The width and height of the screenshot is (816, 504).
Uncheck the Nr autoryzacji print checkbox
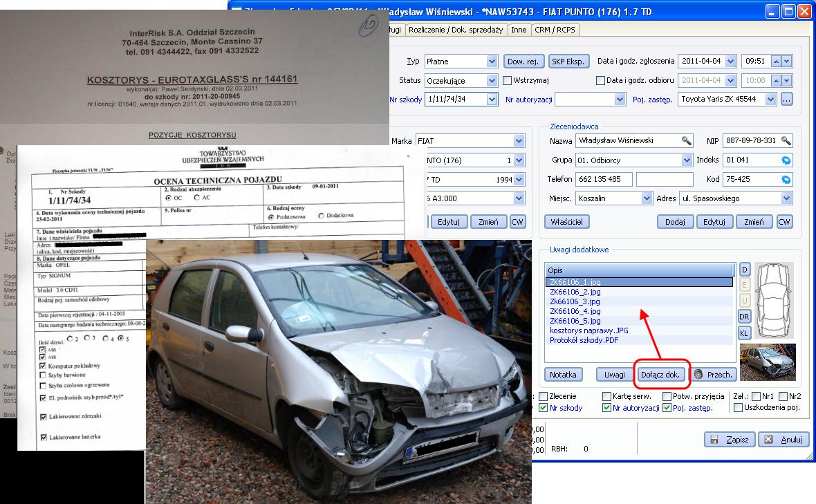[606, 408]
